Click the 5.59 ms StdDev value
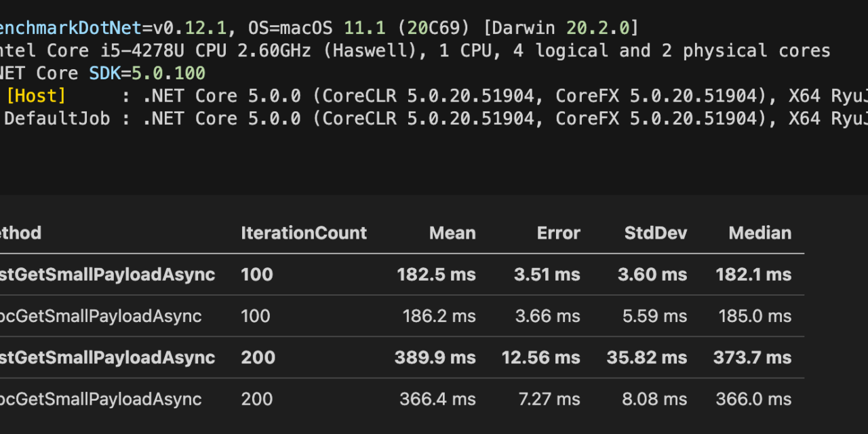The width and height of the screenshot is (868, 434). pos(654,316)
